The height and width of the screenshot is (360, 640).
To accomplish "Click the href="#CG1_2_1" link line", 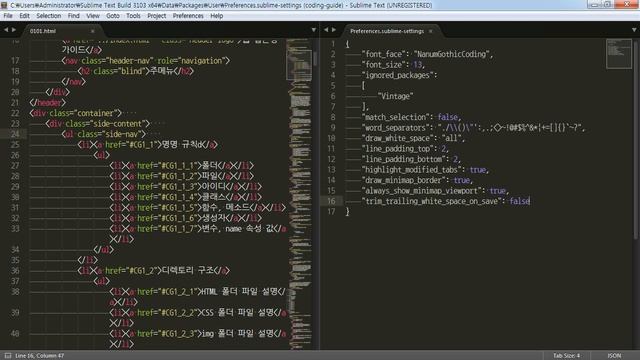I will 198,291.
